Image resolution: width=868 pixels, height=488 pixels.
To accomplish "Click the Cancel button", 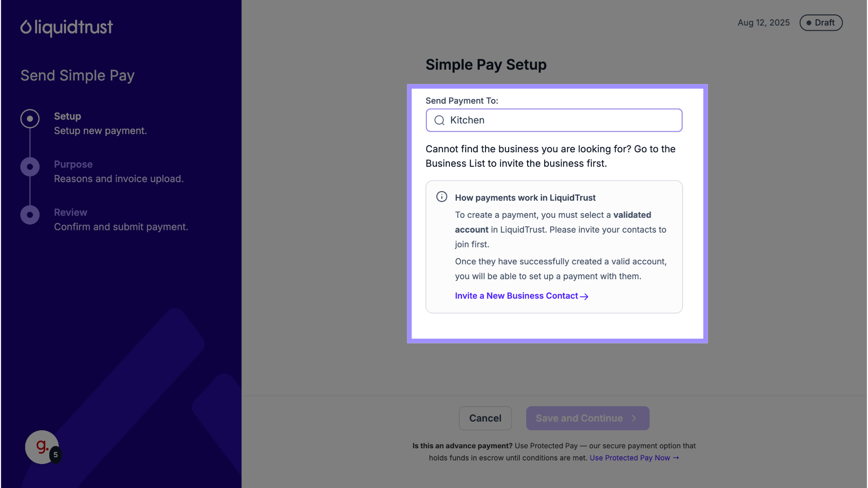I will point(485,418).
